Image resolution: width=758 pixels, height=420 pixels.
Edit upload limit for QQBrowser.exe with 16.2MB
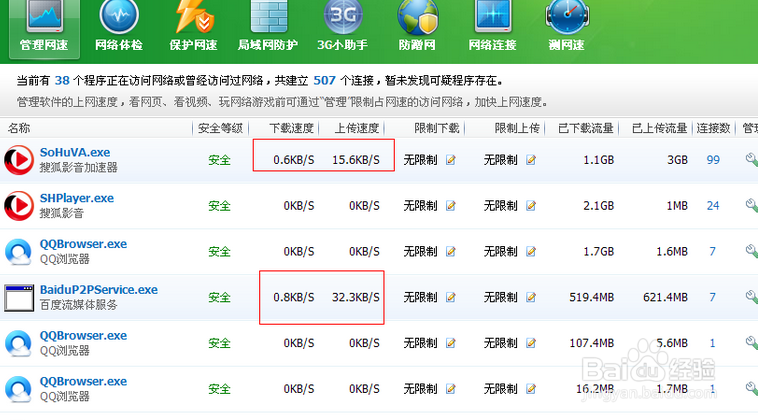[x=531, y=389]
